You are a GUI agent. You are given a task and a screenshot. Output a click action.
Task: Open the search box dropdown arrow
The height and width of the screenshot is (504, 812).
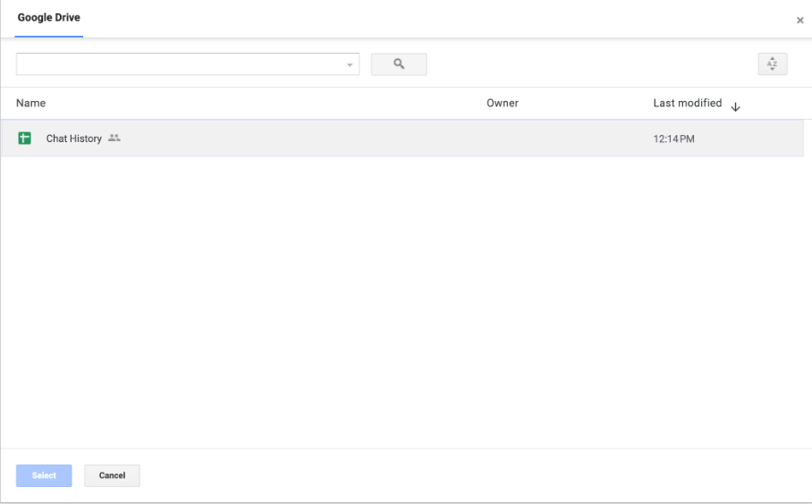click(350, 64)
